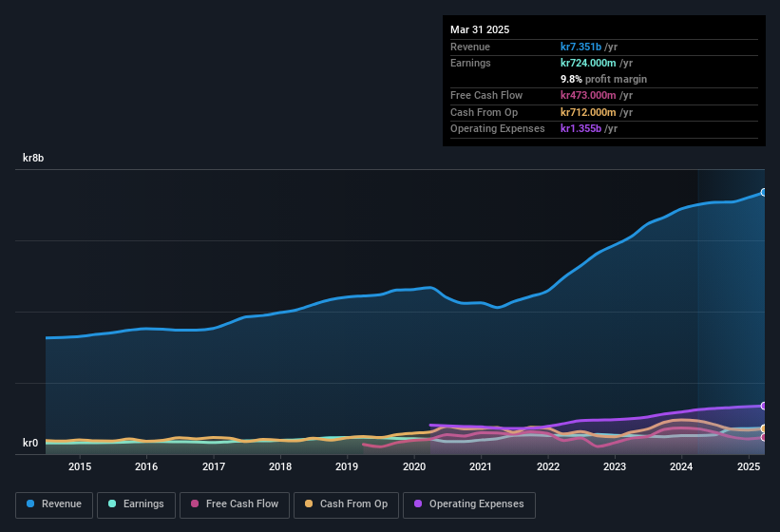Toggle the Operating Expenses legend button
Viewport: 780px width, 532px height.
tap(469, 504)
